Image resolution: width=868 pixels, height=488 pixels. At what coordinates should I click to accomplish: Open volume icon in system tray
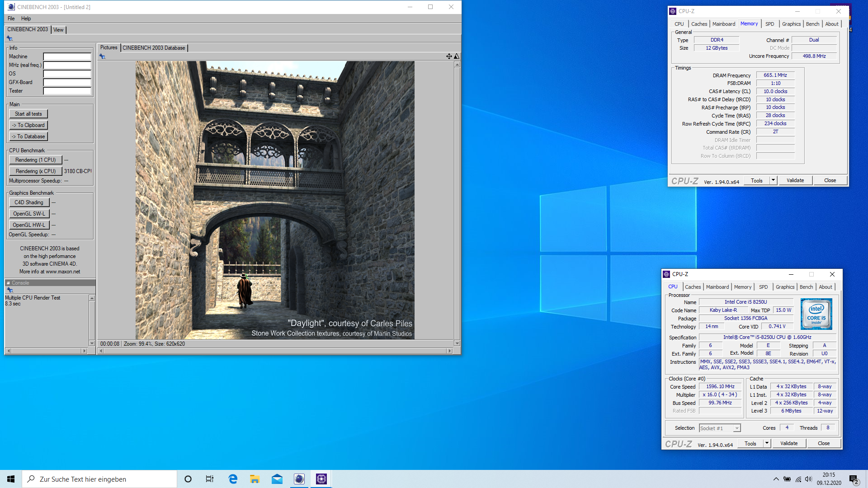808,479
